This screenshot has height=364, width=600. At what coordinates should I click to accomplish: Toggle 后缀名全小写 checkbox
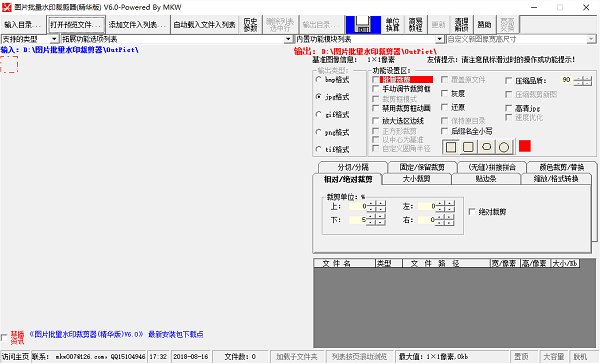pyautogui.click(x=445, y=131)
